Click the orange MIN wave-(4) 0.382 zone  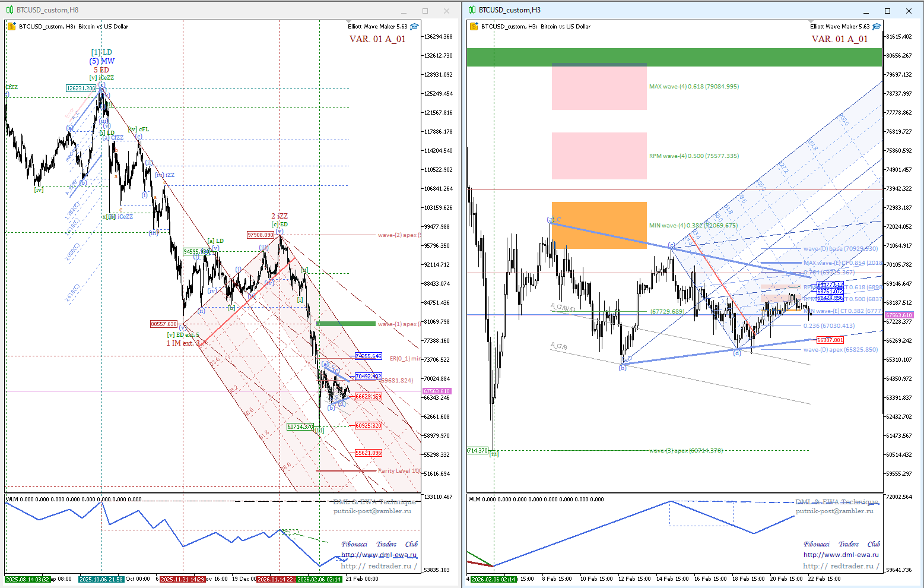[599, 225]
